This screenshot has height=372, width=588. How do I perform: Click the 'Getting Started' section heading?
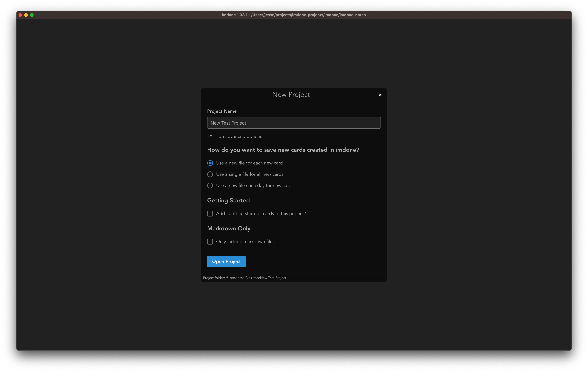tap(228, 200)
